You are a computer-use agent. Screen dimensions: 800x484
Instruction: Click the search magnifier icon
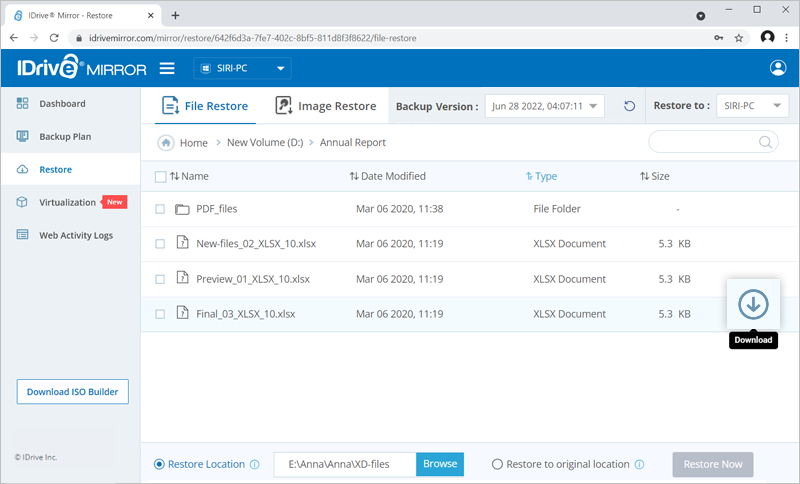(766, 142)
